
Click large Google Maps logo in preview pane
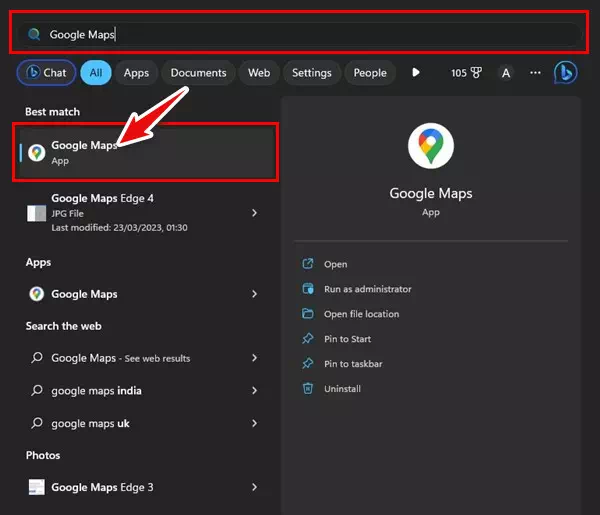[x=431, y=146]
